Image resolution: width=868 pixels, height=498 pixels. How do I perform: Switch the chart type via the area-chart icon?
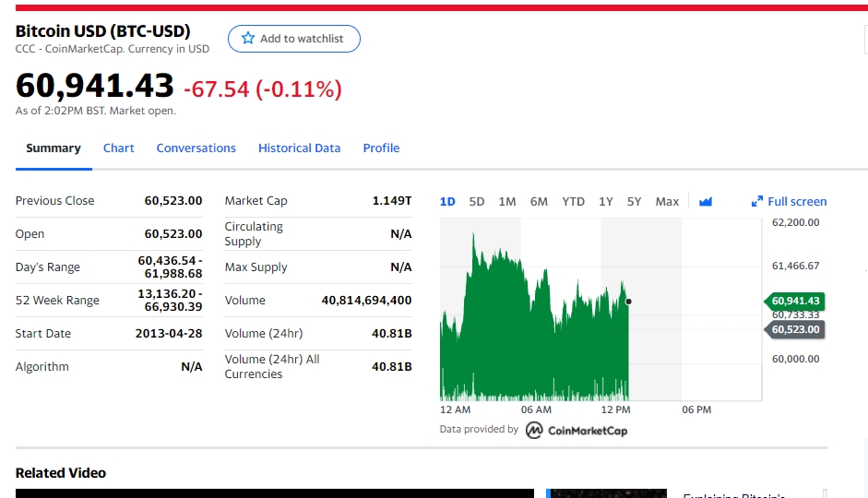point(706,201)
